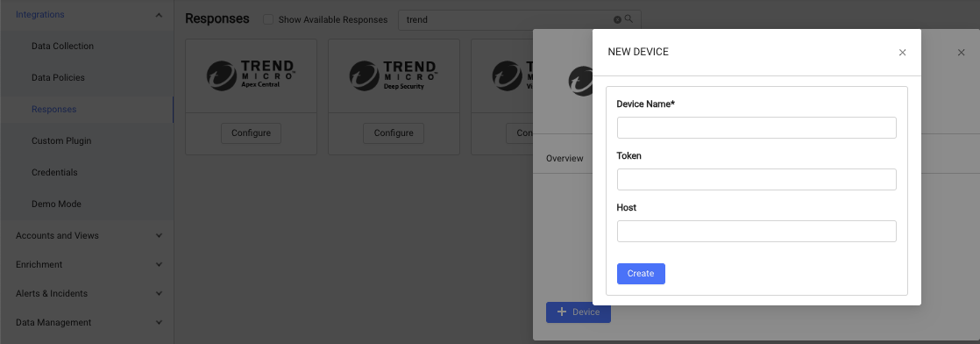The height and width of the screenshot is (344, 980).
Task: Open the Trend Micro Apex Central logo card
Action: 251,75
